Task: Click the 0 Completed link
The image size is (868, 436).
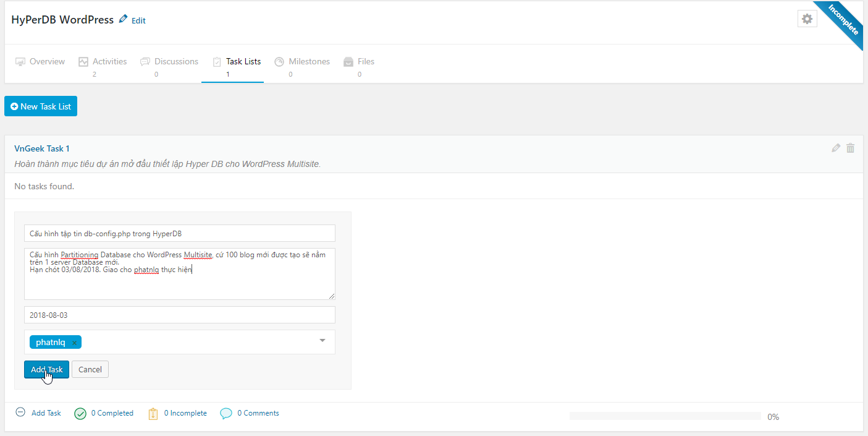Action: tap(112, 413)
